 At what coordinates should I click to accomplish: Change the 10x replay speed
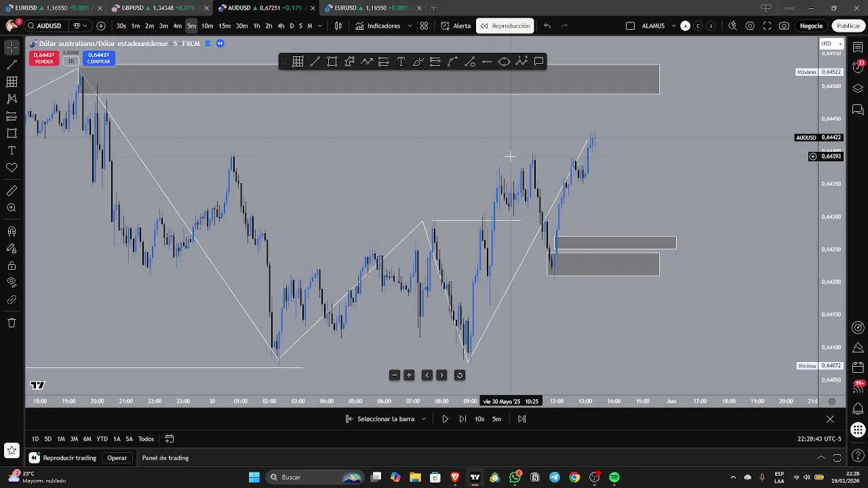tap(479, 419)
